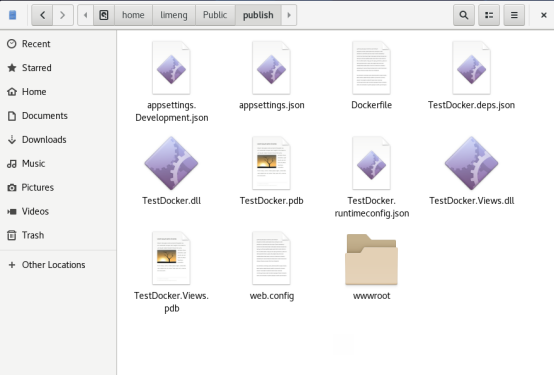Open Music in sidebar
The width and height of the screenshot is (554, 375).
(x=58, y=164)
